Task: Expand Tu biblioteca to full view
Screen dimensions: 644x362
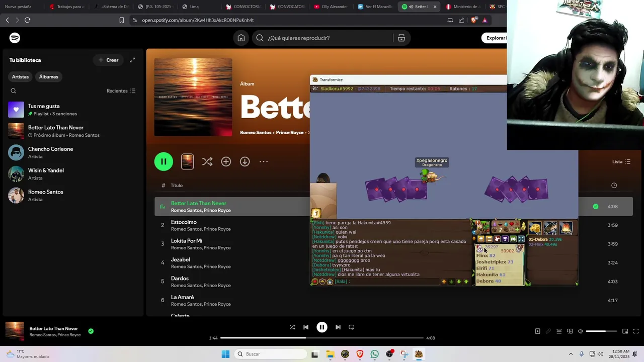Action: coord(132,60)
